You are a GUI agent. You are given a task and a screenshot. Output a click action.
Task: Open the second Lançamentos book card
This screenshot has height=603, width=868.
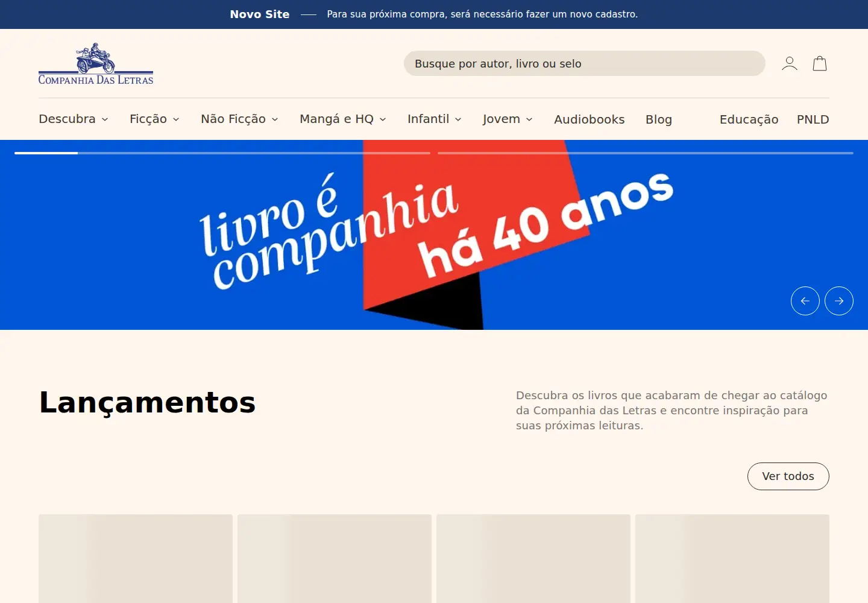point(335,558)
